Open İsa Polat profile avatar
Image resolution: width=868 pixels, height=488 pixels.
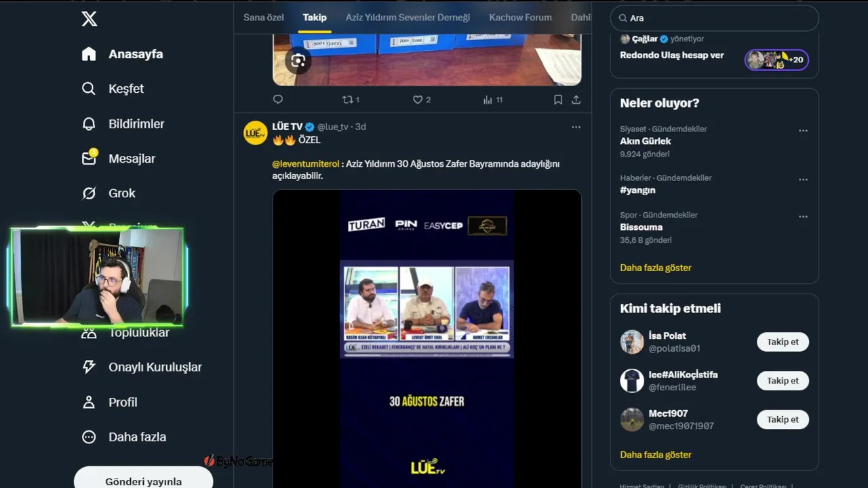pyautogui.click(x=632, y=342)
